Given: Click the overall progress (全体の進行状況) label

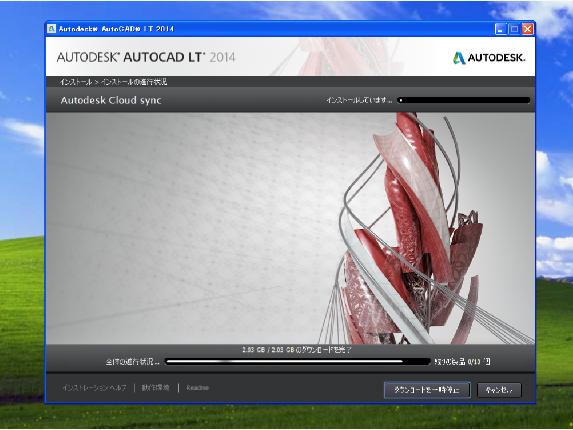Looking at the screenshot, I should tap(132, 362).
